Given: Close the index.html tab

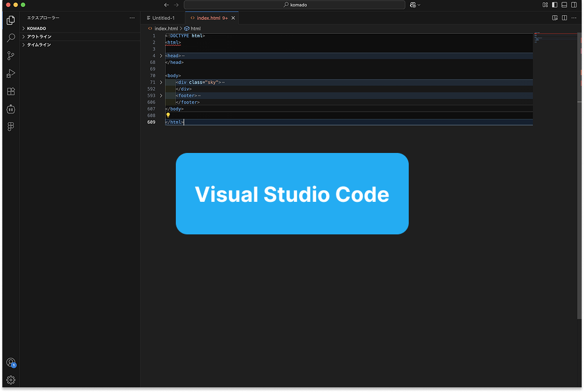Looking at the screenshot, I should tap(233, 18).
